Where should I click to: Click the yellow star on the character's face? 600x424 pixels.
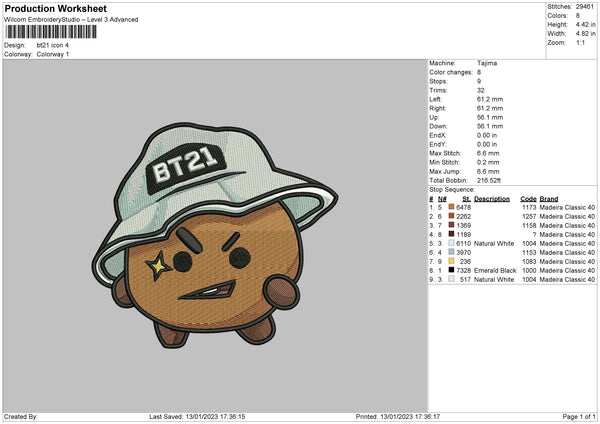point(158,265)
